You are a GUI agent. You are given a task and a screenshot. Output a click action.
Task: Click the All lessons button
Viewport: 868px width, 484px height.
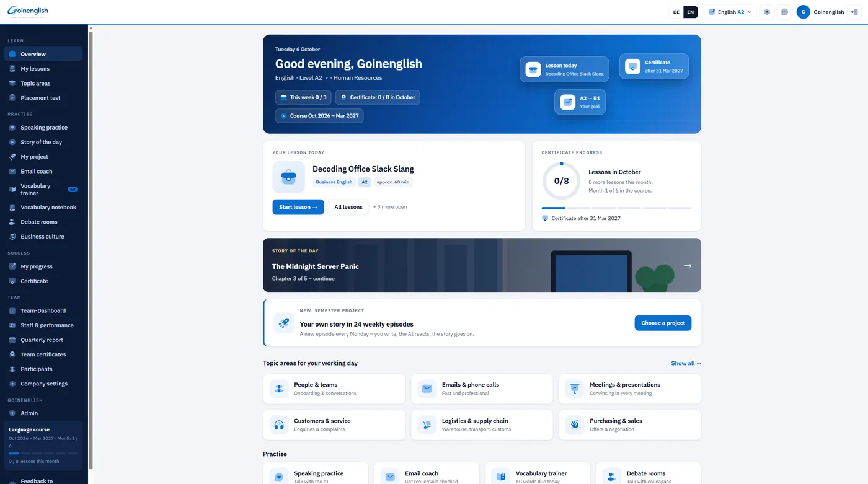click(348, 207)
